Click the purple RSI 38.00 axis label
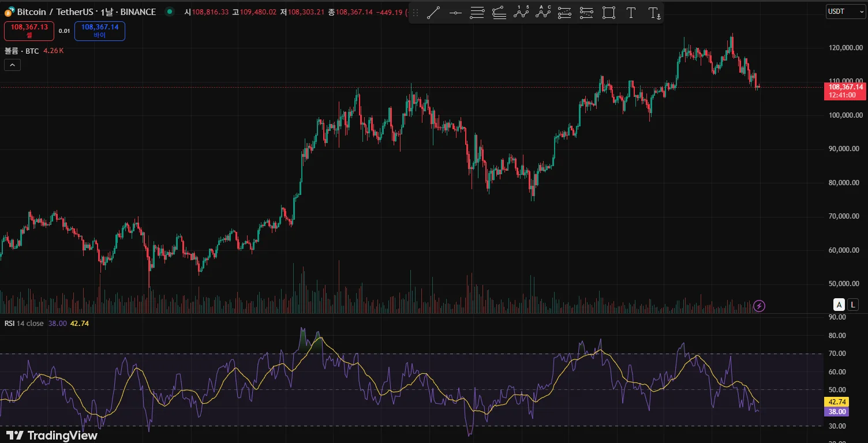 point(837,412)
